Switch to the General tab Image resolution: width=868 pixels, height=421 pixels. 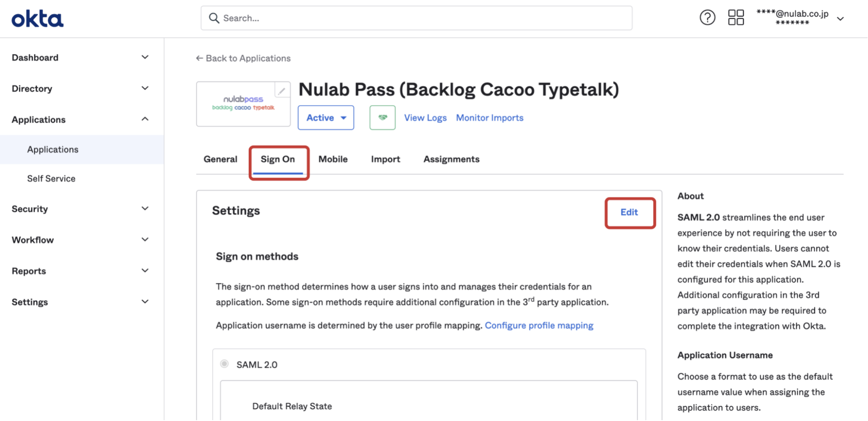point(221,159)
